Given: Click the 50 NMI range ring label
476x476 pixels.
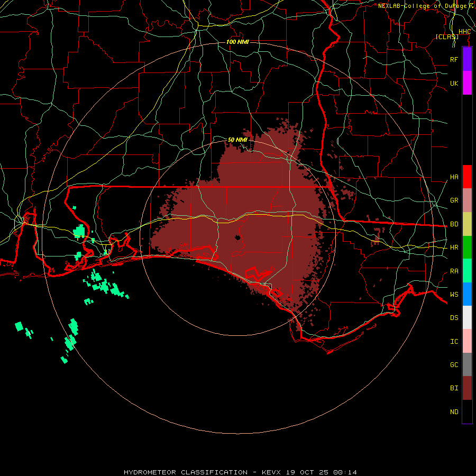Looking at the screenshot, I should pyautogui.click(x=237, y=140).
